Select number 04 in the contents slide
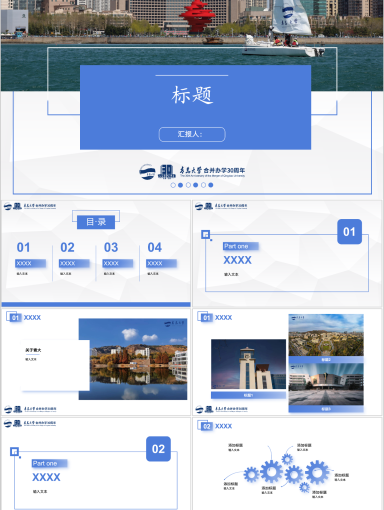Screen dimensions: 384x510 click(155, 247)
